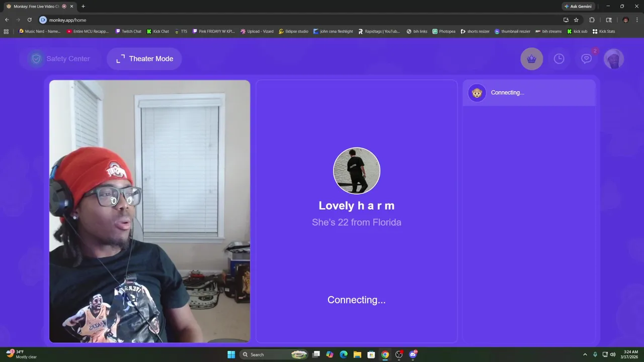Open the Kick Stats bookmark
Screen dimensions: 644x362
(604, 31)
